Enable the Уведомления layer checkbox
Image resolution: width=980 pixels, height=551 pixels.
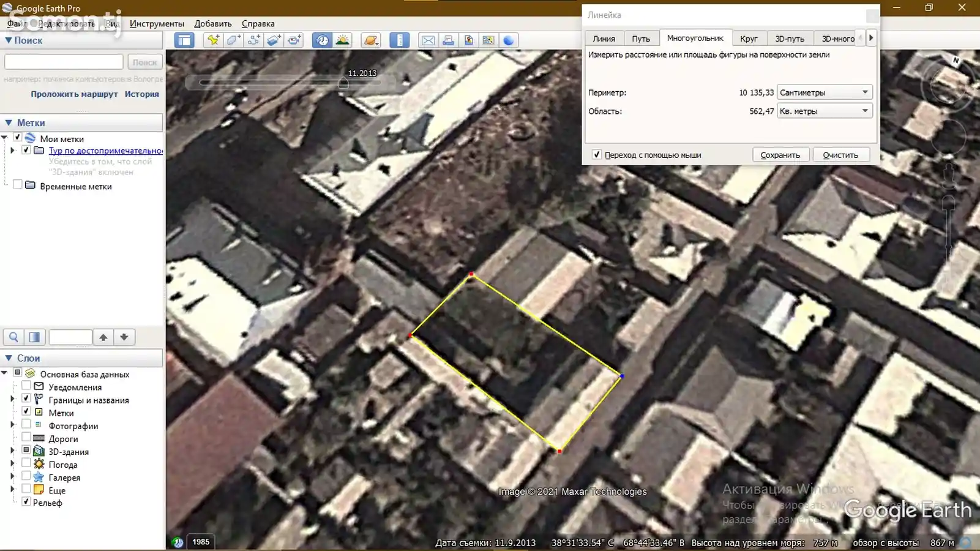pos(26,386)
